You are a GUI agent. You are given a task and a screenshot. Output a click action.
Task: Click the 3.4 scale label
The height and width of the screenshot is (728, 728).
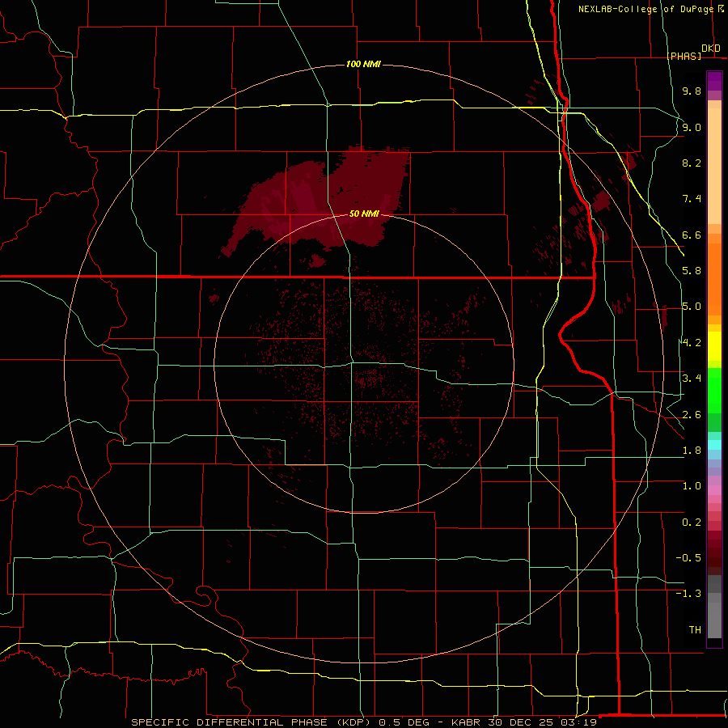click(x=692, y=379)
